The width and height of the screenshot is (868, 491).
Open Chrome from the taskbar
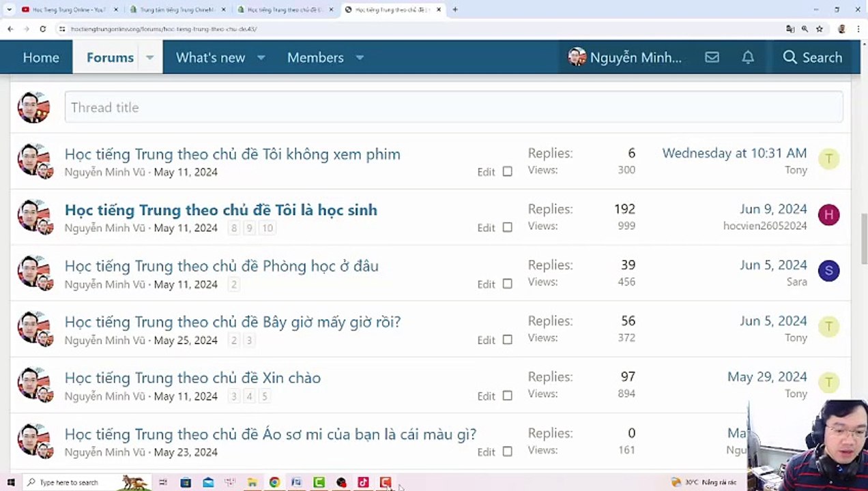274,482
